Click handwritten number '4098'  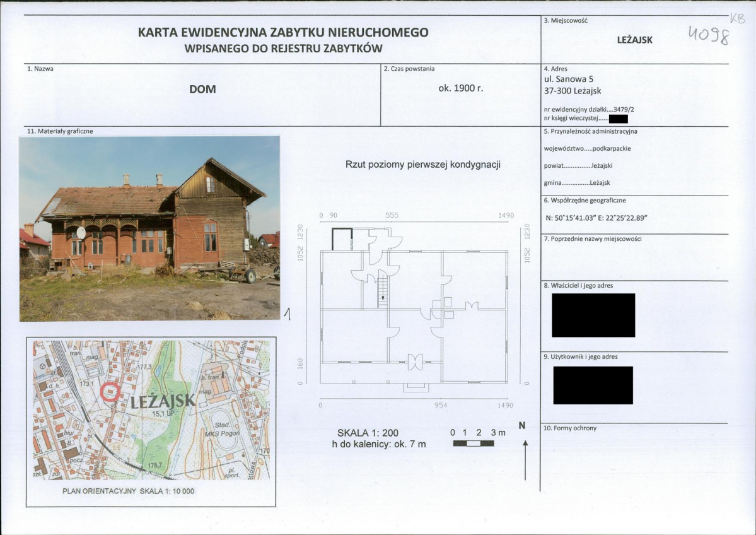(x=708, y=35)
